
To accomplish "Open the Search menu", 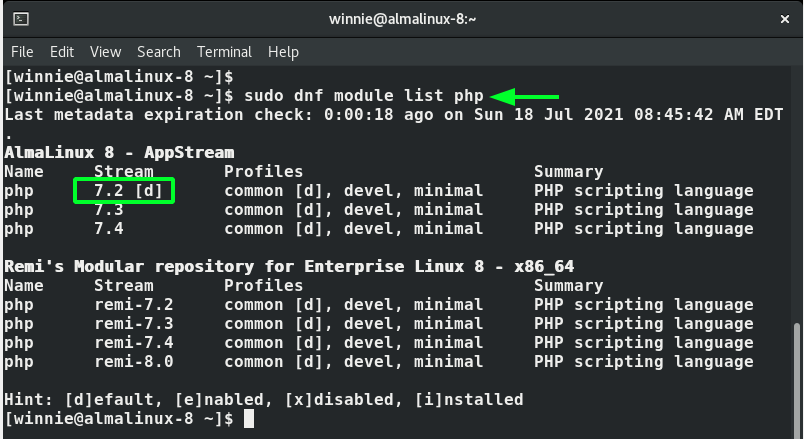I will [x=159, y=52].
